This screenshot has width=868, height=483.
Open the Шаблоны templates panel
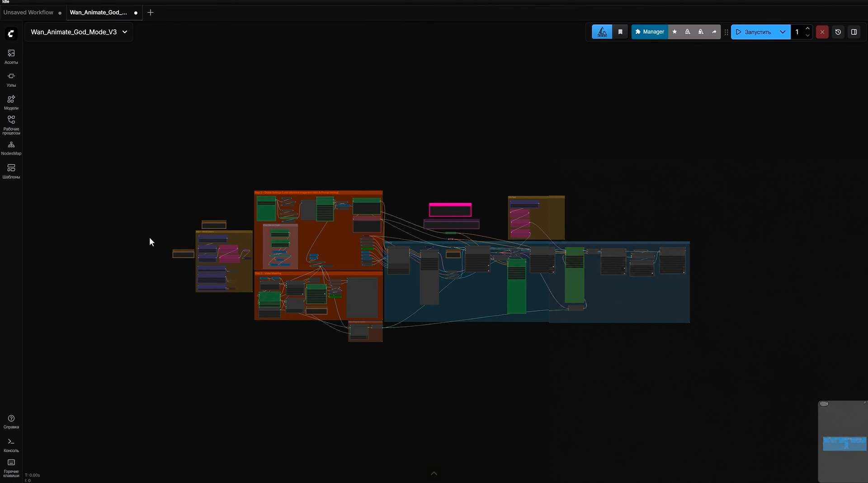pyautogui.click(x=11, y=171)
